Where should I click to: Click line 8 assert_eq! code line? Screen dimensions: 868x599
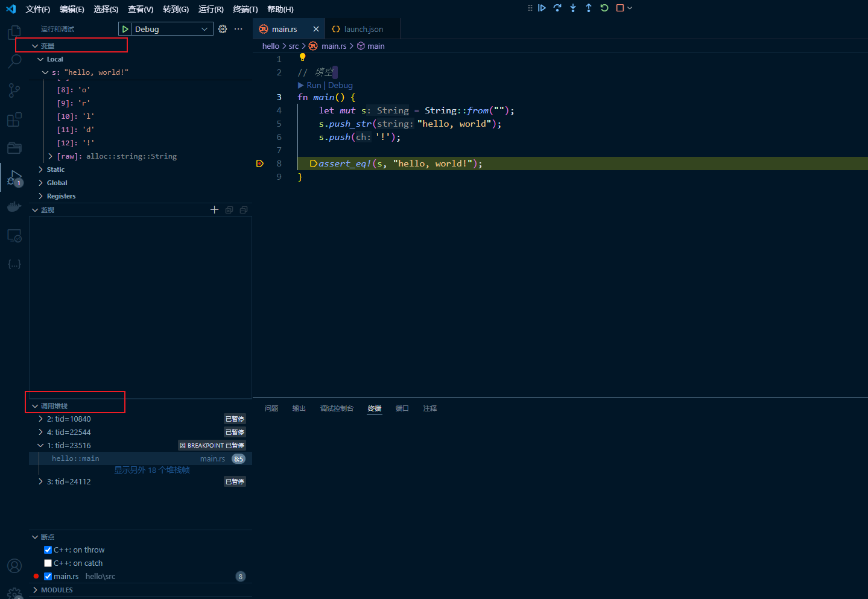tap(401, 163)
